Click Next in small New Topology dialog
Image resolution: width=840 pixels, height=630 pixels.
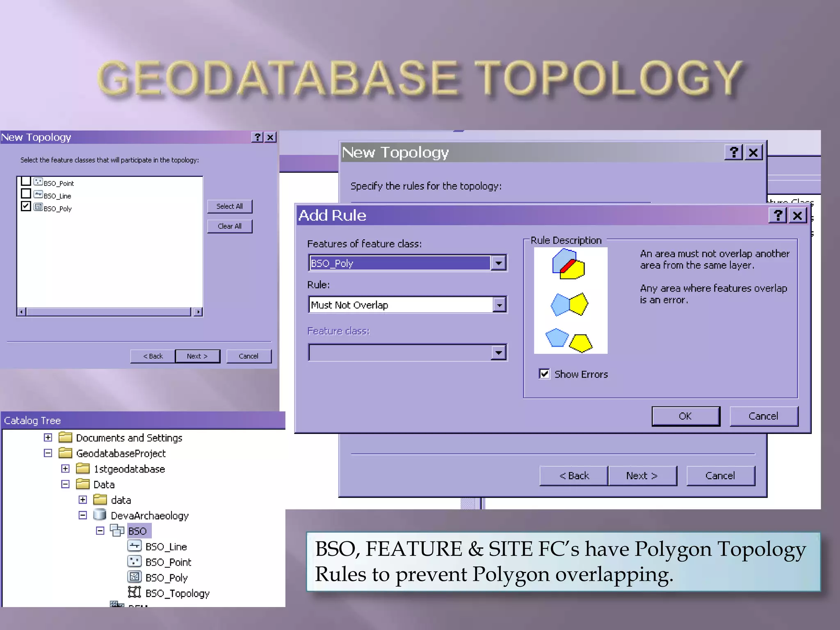point(197,356)
